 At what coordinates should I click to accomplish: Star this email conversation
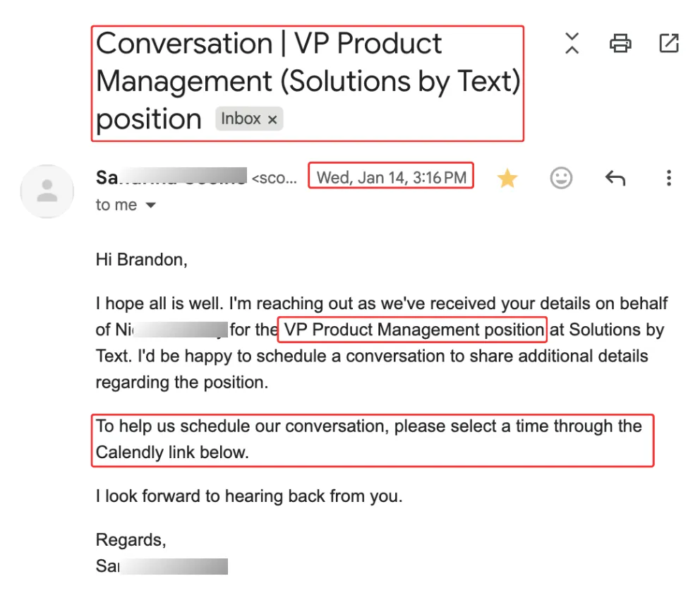click(x=507, y=179)
